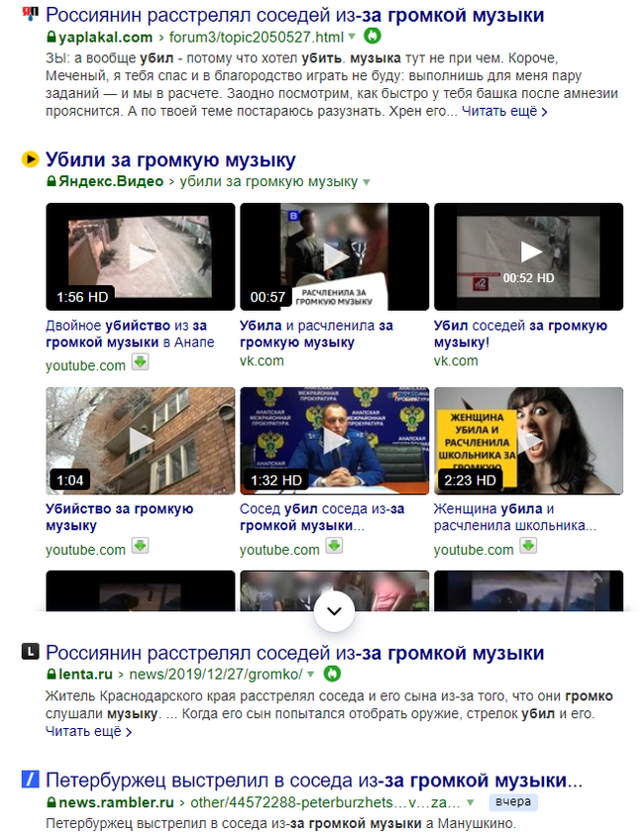Click the yellow Yandex Video play icon
Image resolution: width=644 pixels, height=832 pixels.
point(31,158)
